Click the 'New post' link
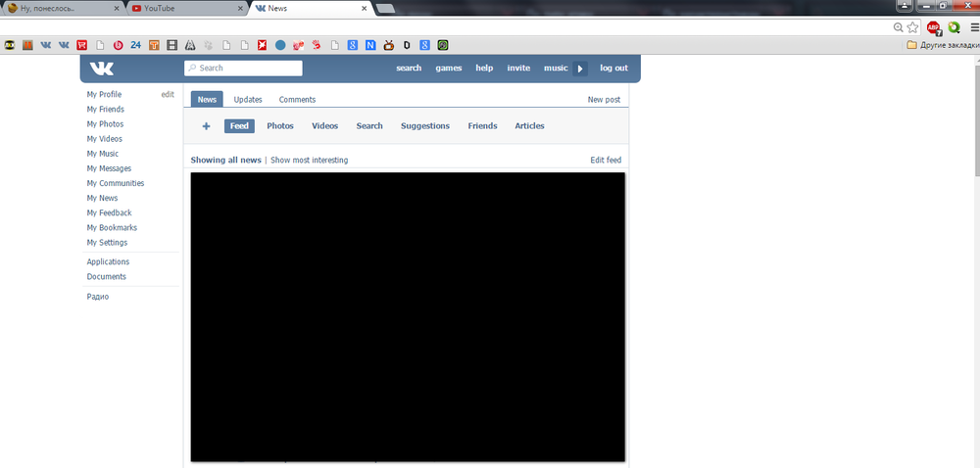This screenshot has height=468, width=980. pos(604,100)
